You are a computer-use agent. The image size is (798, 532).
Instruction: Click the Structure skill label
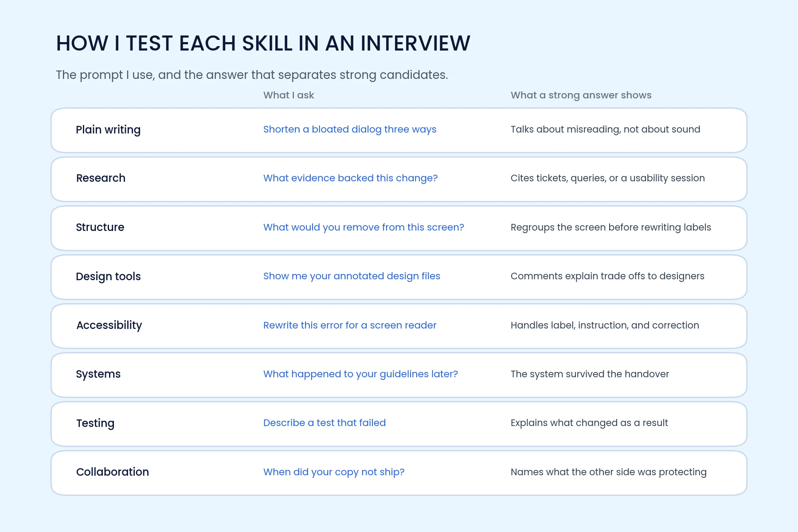coord(100,227)
